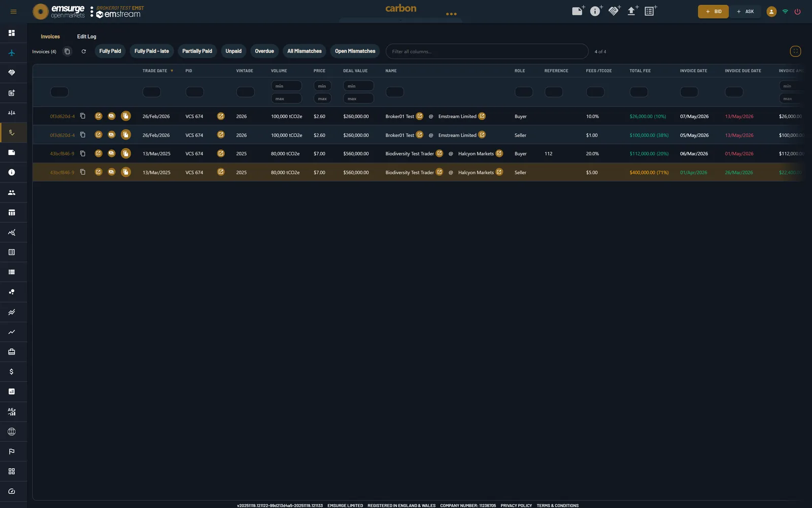
Task: Open the user profile avatar icon
Action: [771, 12]
